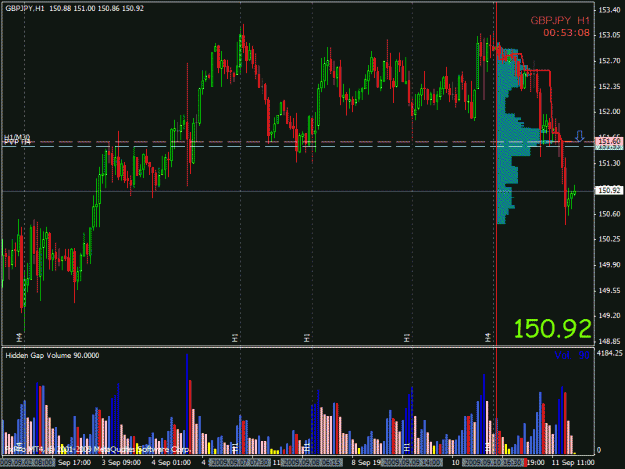625x469 pixels.
Task: Click the 152.00 price axis label
Action: point(609,112)
